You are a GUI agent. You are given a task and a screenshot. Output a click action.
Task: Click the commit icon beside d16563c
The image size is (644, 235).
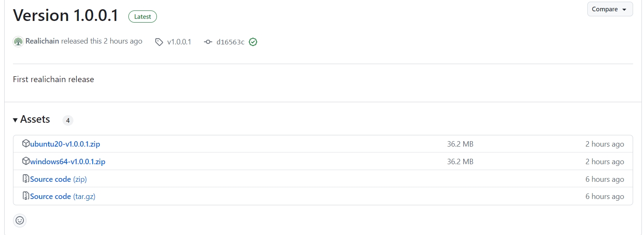coord(208,42)
